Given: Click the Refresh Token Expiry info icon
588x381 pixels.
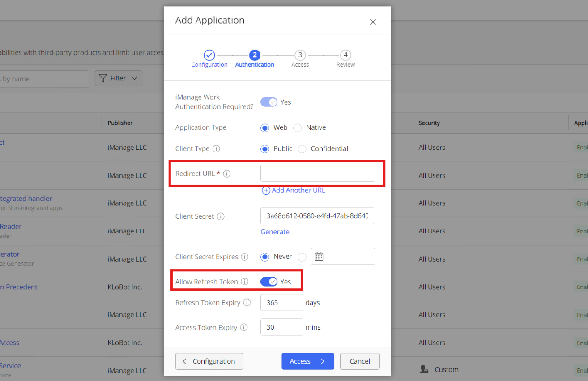Looking at the screenshot, I should tap(247, 303).
